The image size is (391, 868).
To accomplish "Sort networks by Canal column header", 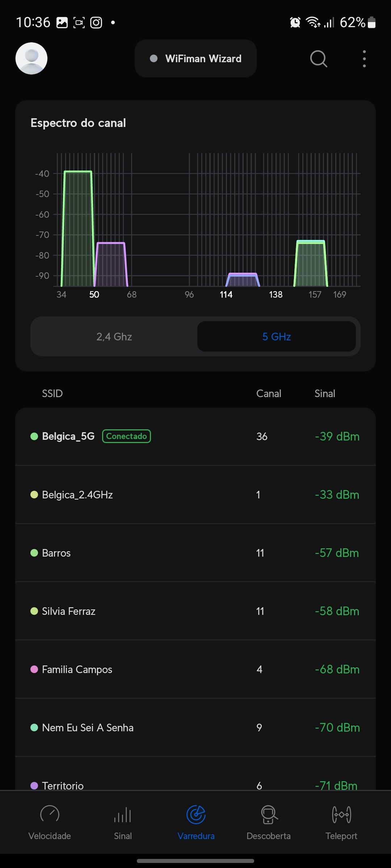I will 269,393.
